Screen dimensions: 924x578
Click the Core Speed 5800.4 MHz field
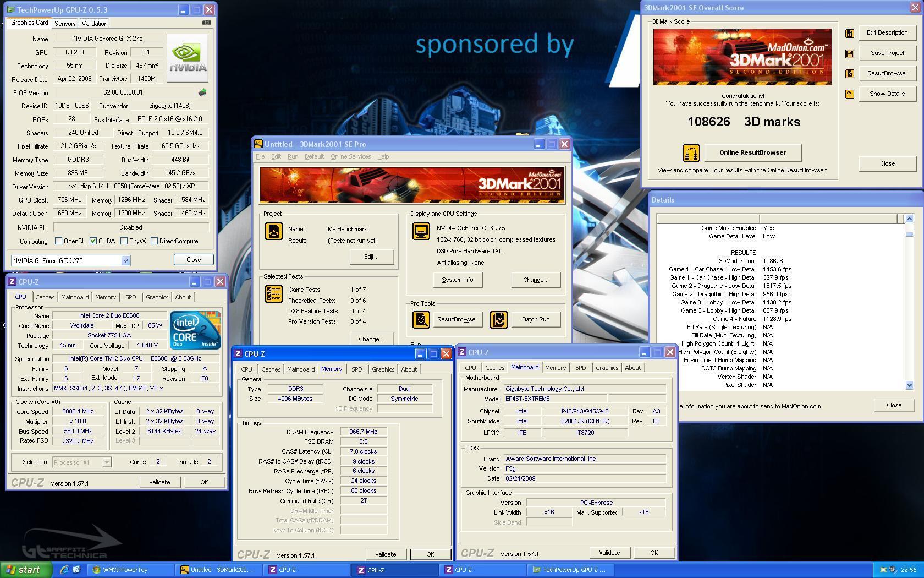(x=78, y=412)
